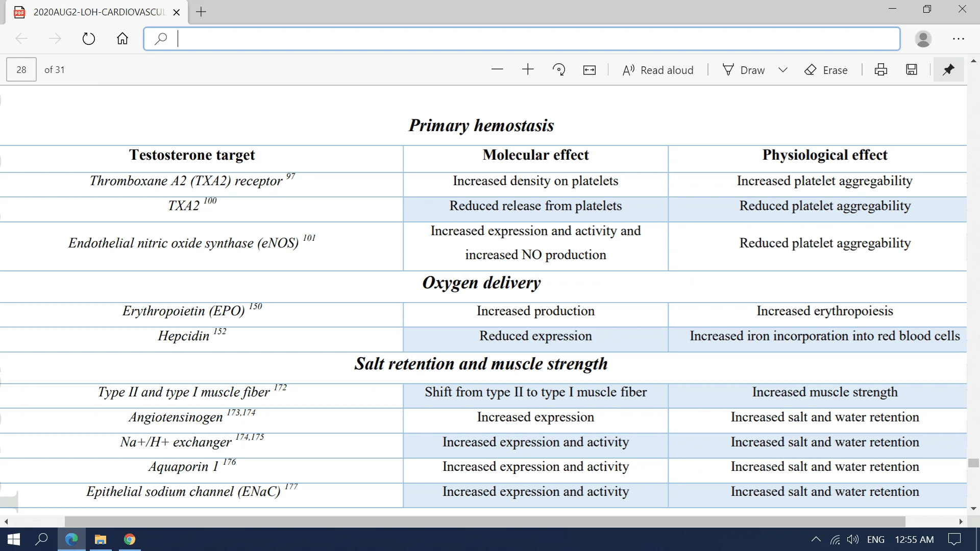The height and width of the screenshot is (551, 980).
Task: Start Read aloud
Action: [658, 70]
